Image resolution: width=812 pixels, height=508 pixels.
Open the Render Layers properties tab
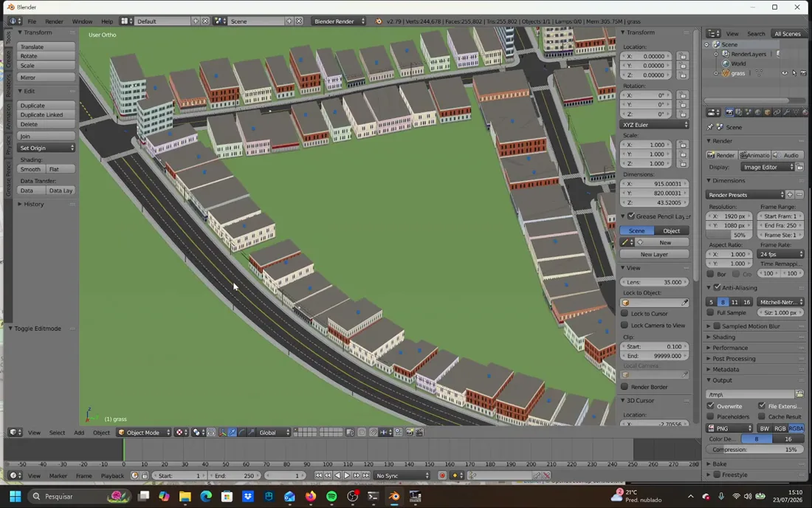coord(738,112)
